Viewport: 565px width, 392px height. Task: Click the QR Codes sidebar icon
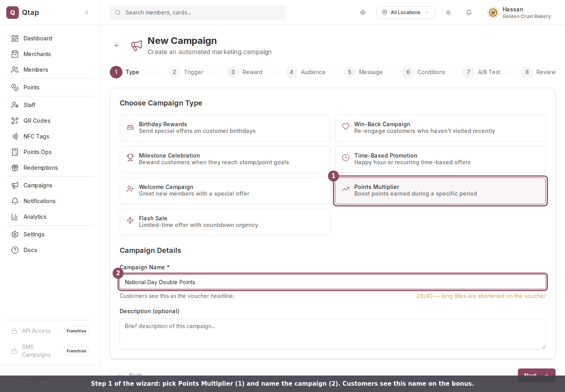[x=15, y=121]
